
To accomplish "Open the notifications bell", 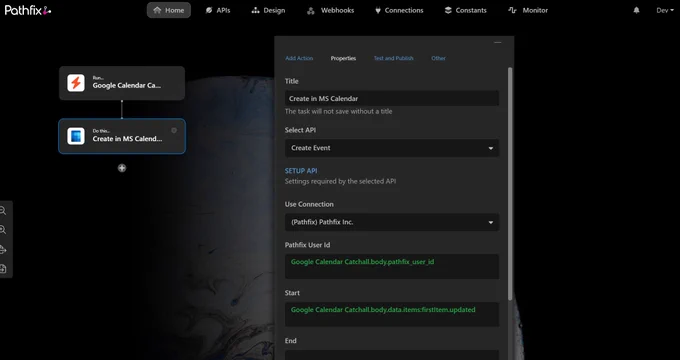I will pos(636,10).
